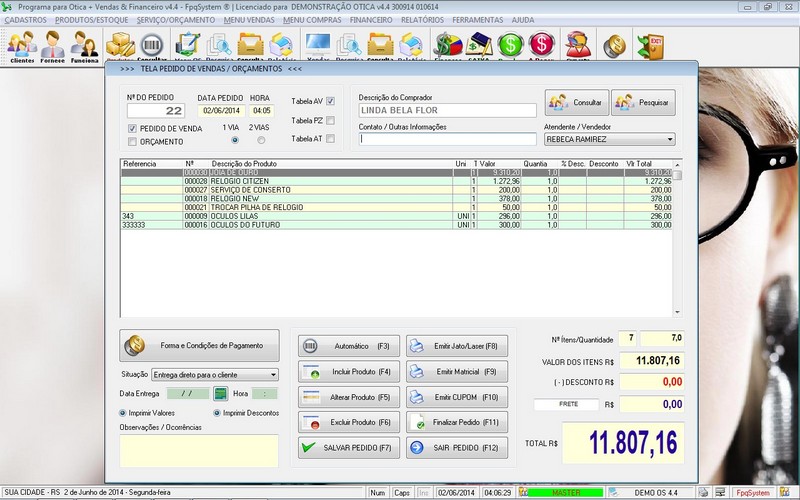Open the CAIXA cash register icon
Image resolution: width=800 pixels, height=500 pixels.
pos(479,45)
